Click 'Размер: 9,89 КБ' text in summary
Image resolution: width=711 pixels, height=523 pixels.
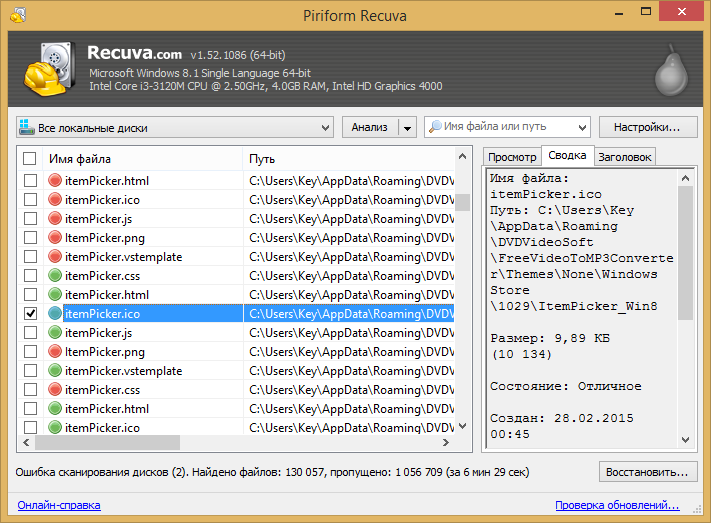[x=550, y=338]
